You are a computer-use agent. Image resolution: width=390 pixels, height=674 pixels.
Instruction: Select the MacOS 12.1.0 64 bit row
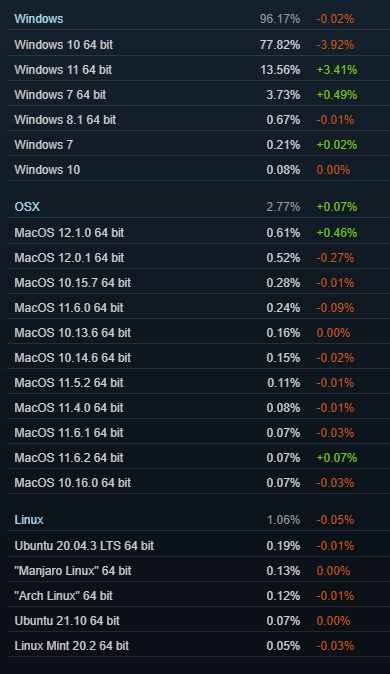tap(198, 233)
